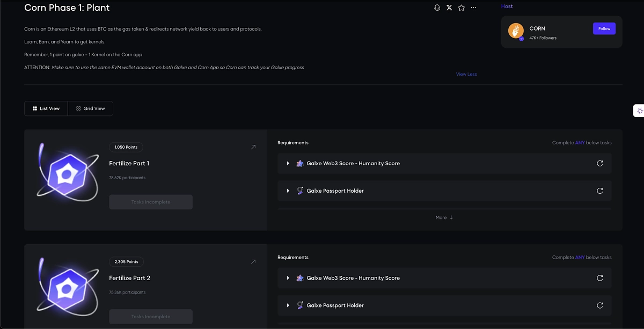Click the "2,305 Points" badge
Screen dimensions: 644x329
click(126, 262)
